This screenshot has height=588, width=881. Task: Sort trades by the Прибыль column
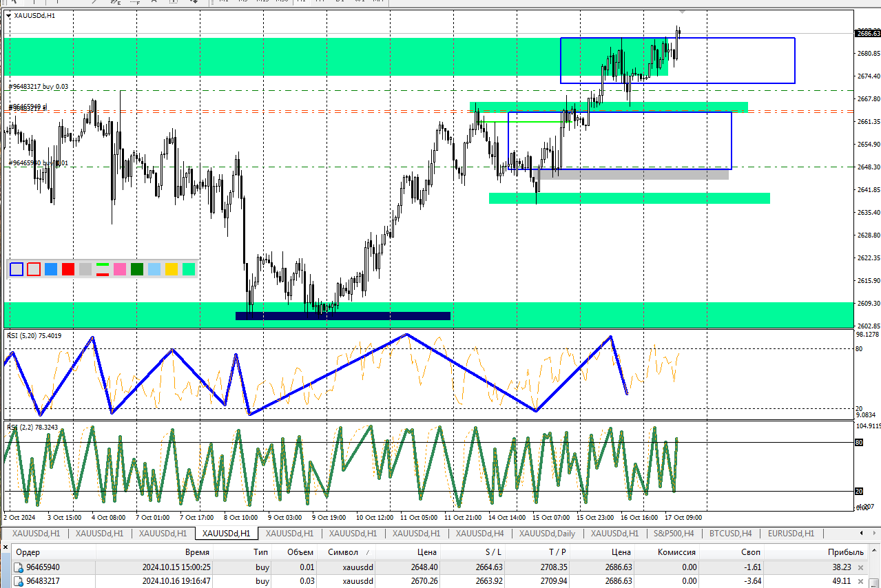pos(816,552)
